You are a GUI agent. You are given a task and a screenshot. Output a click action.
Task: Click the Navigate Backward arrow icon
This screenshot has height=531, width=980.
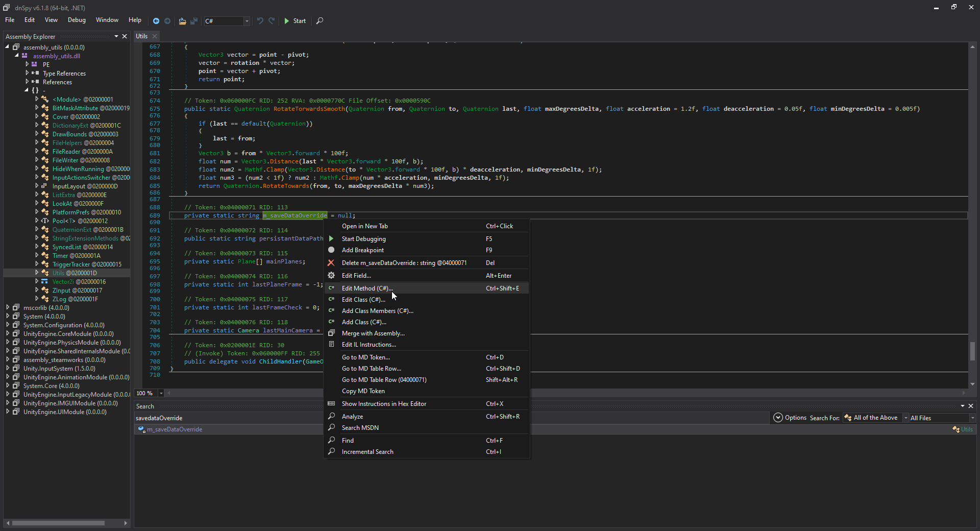coord(156,21)
